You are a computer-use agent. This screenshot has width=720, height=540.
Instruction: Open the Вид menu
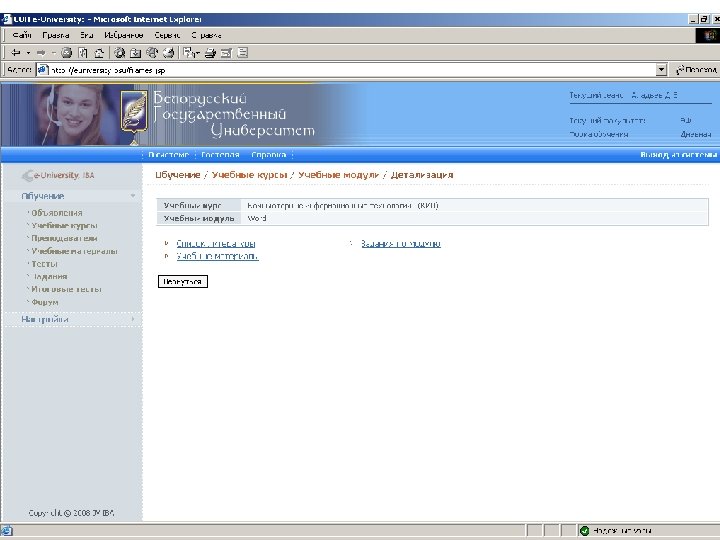86,35
